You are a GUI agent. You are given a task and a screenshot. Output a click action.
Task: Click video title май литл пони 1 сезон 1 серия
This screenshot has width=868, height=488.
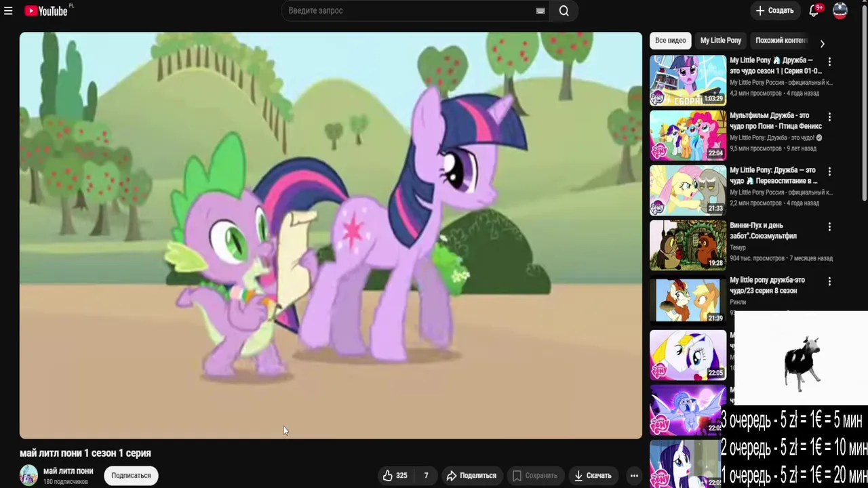(85, 453)
